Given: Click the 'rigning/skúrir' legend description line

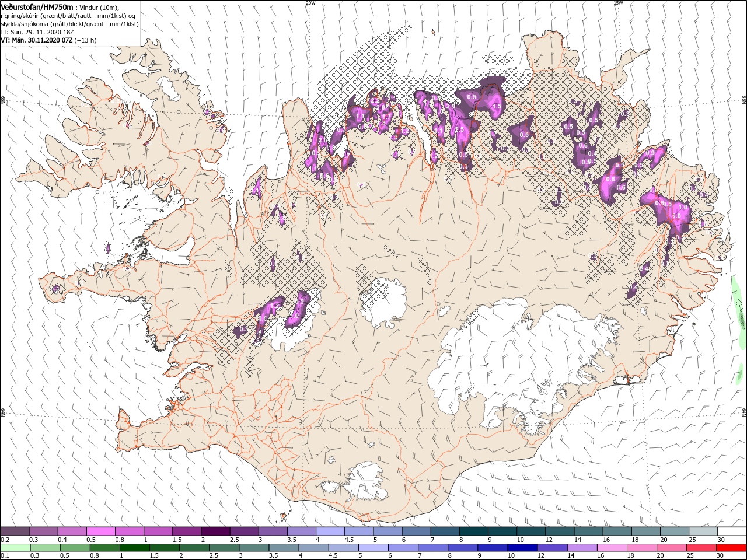Looking at the screenshot, I should pos(68,16).
